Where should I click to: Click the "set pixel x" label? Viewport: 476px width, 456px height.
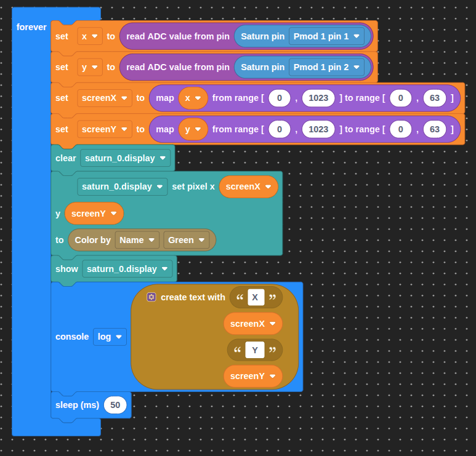click(x=193, y=186)
